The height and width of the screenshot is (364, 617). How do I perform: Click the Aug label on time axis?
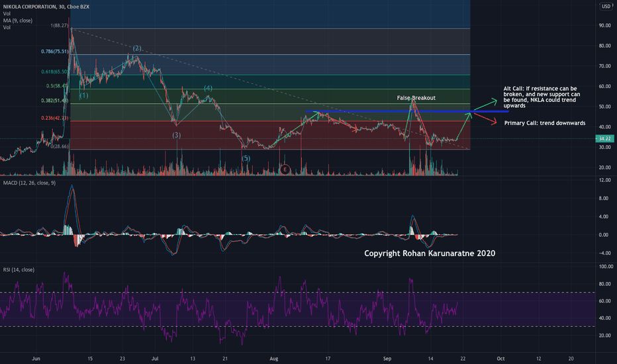pyautogui.click(x=273, y=359)
